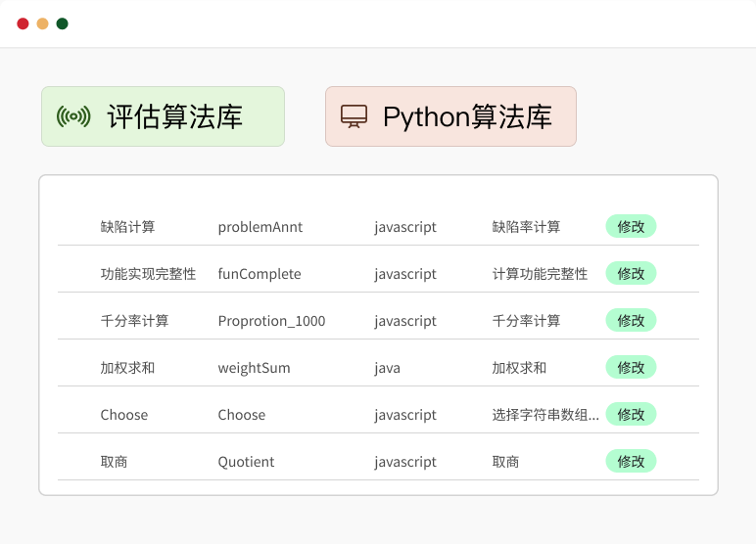Click the java language cell
Viewport: 756px width, 544px height.
tap(387, 368)
